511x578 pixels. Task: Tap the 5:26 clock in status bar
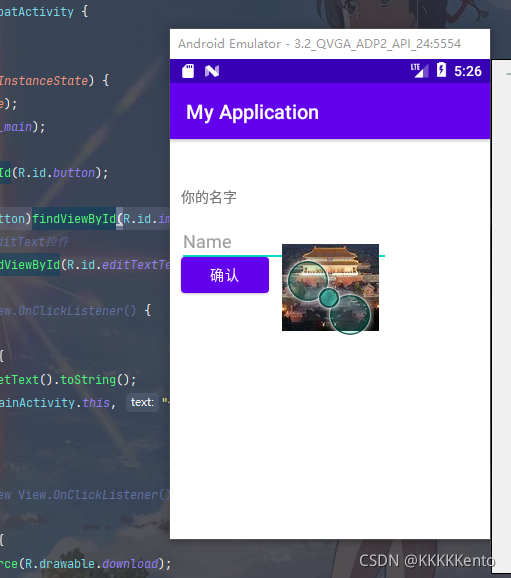coord(467,71)
